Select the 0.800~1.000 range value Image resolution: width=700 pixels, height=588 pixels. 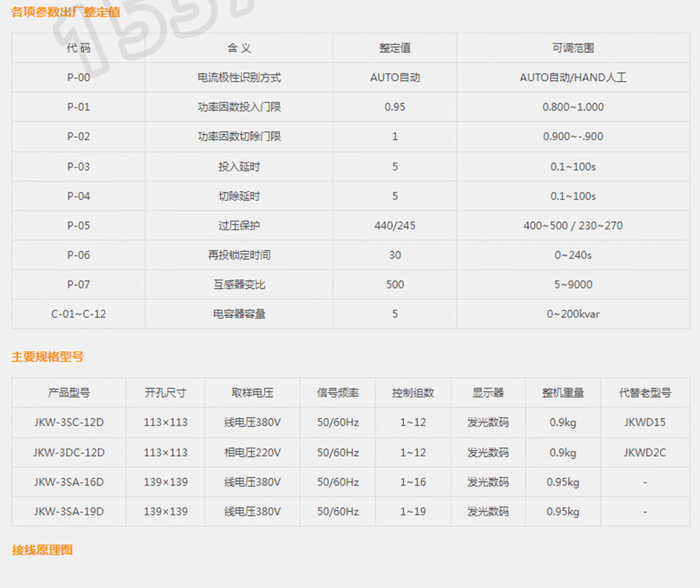tap(573, 107)
